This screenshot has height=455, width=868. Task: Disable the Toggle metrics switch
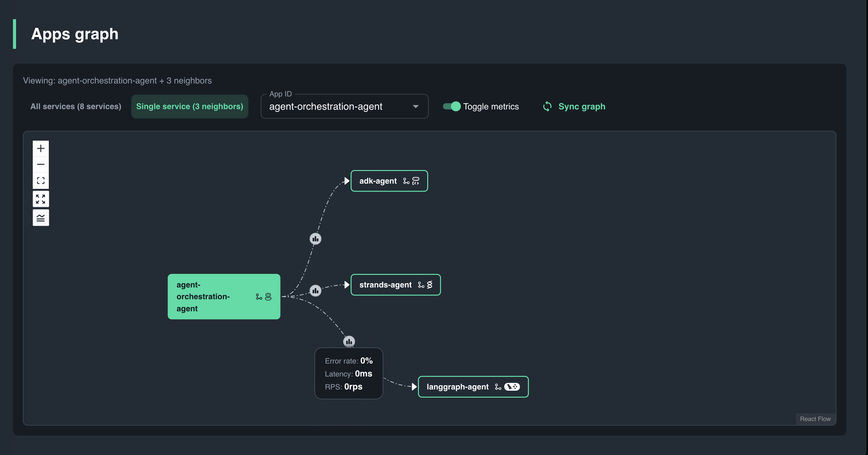click(452, 107)
